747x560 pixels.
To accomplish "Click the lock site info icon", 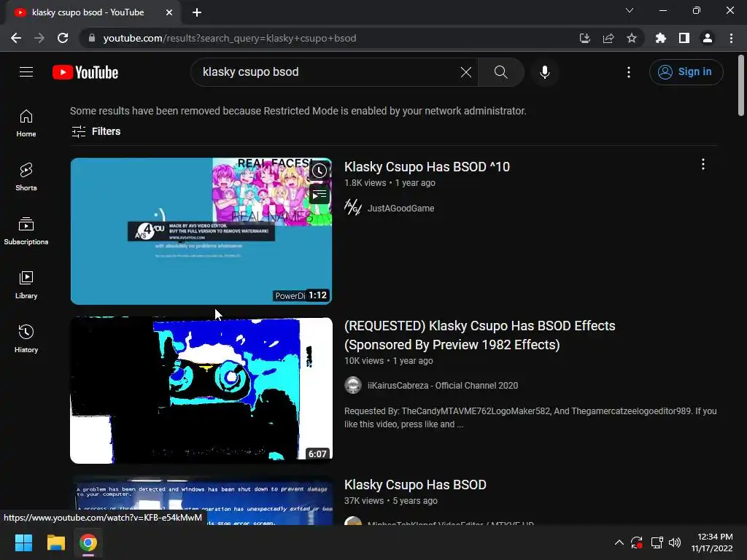I will coord(92,38).
